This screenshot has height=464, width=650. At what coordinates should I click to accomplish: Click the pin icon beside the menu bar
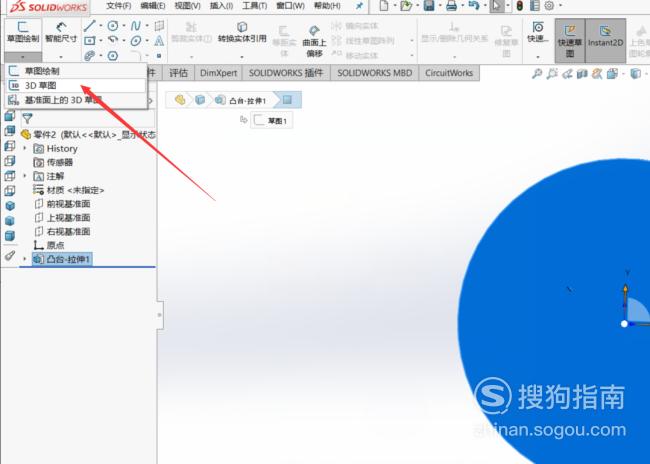(x=359, y=6)
